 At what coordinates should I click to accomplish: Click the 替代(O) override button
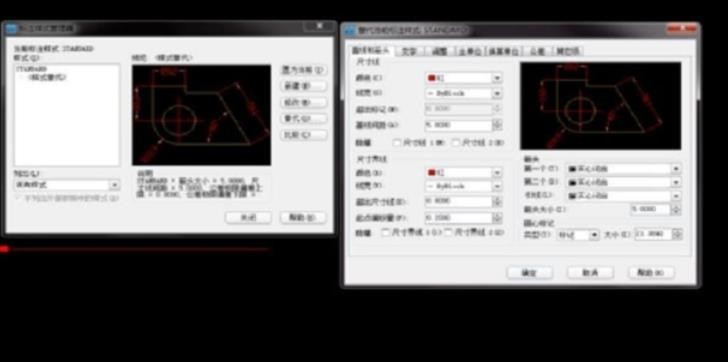(x=304, y=119)
